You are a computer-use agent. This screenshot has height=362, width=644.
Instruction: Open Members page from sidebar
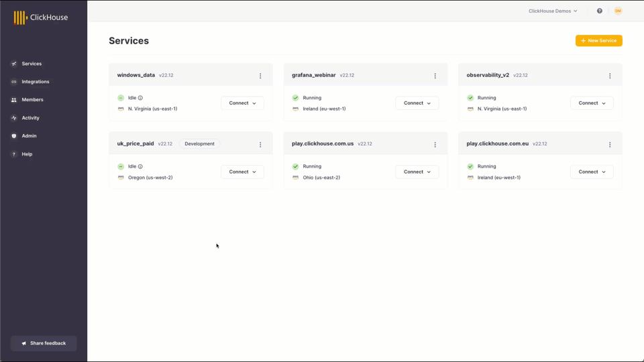32,100
